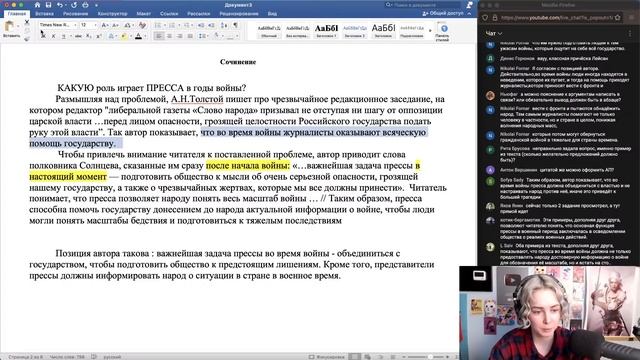Toggle Underline formatting
Viewport: 640px width, 360px height.
64,36
